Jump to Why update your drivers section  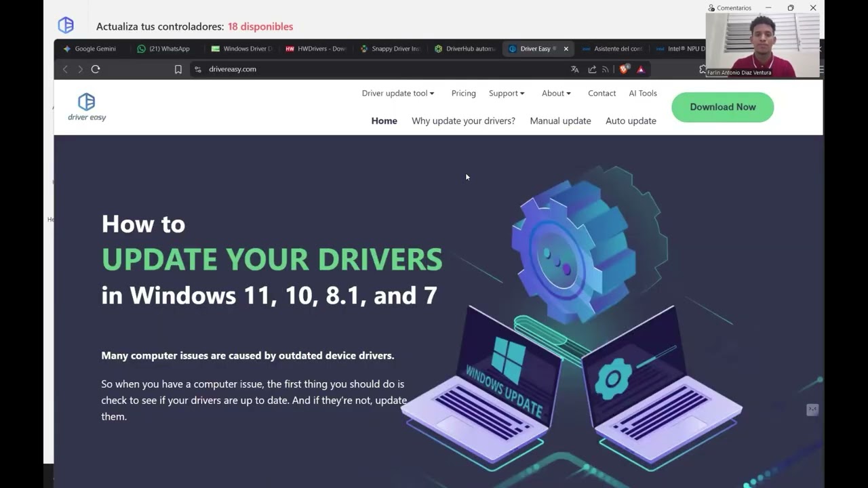tap(463, 121)
